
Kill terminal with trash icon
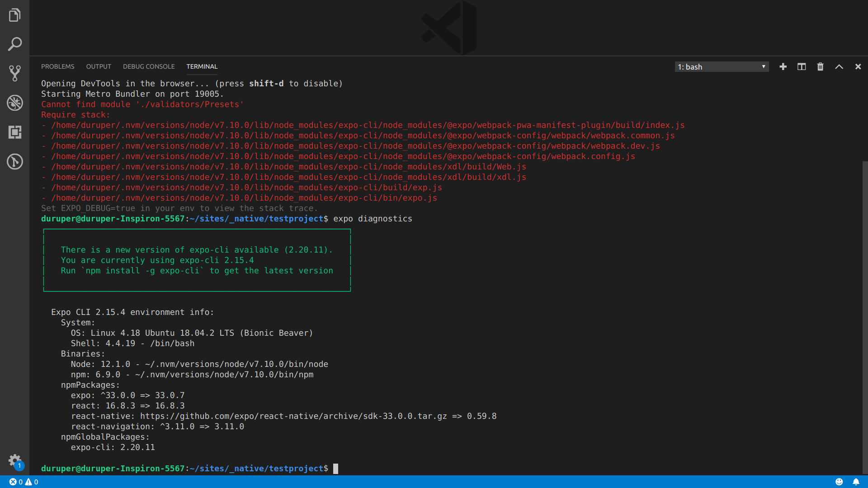820,67
